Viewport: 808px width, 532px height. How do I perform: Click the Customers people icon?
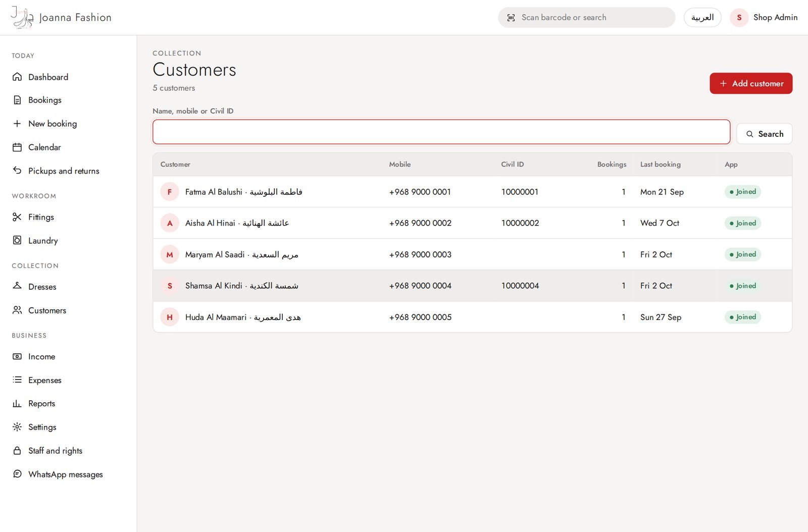(x=17, y=310)
